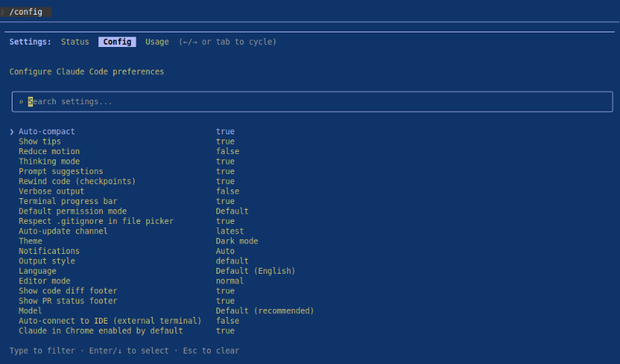Toggle Claude in Chrome true value
Screen dimensions: 620x364
tap(225, 331)
